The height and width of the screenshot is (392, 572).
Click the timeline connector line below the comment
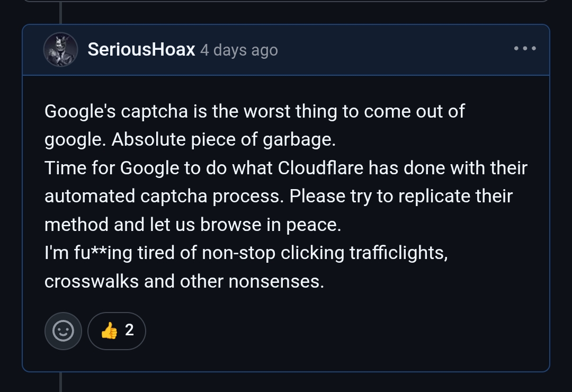click(60, 382)
